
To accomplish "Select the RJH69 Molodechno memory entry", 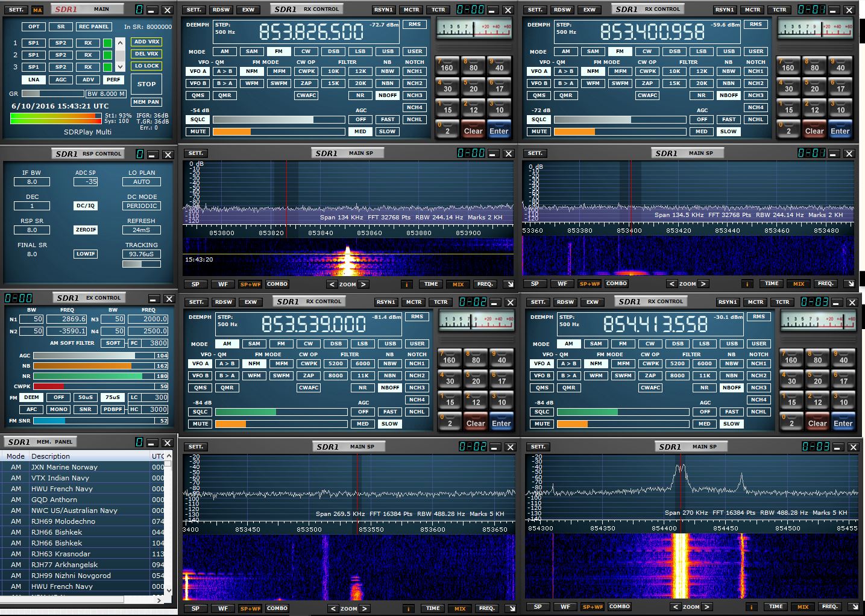I will tap(62, 521).
